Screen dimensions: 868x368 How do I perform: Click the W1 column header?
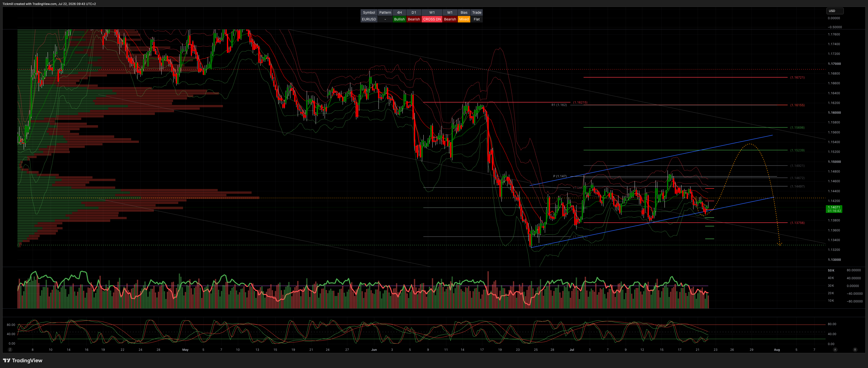(x=432, y=12)
